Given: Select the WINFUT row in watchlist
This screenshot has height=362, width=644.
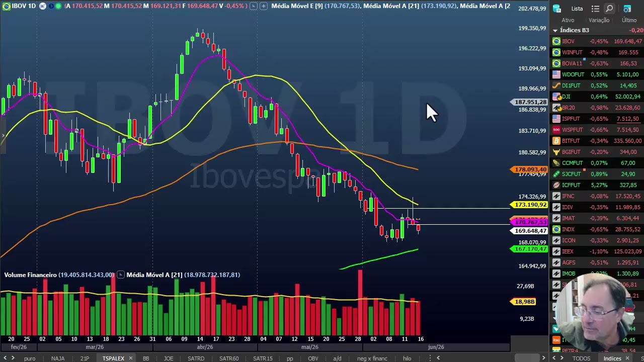Looking at the screenshot, I should 598,52.
